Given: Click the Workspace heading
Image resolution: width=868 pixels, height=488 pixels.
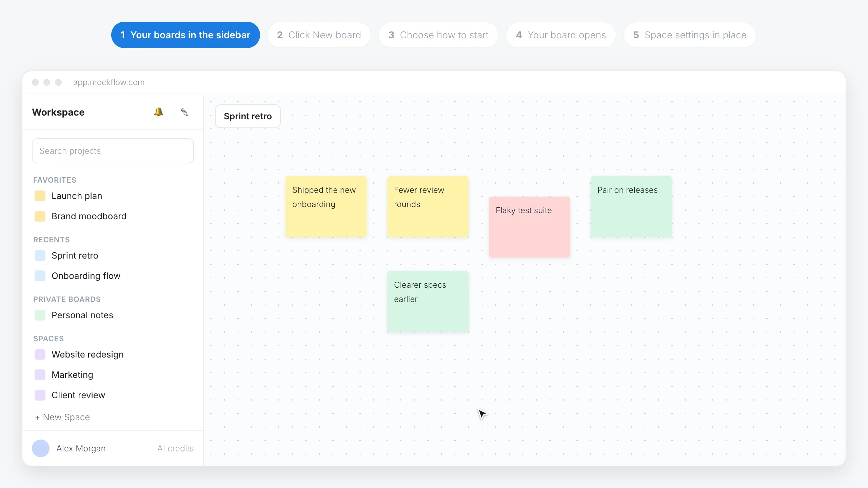Looking at the screenshot, I should tap(58, 112).
